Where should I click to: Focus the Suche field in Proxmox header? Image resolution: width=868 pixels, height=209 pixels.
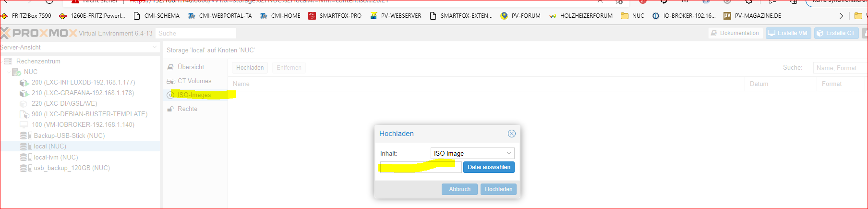(196, 33)
